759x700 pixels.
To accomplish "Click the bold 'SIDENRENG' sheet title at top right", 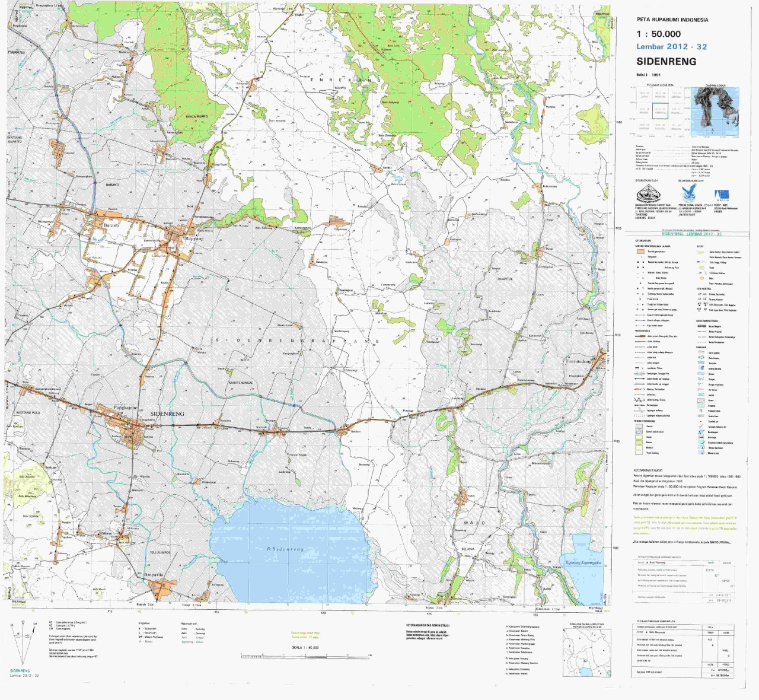I will click(x=666, y=61).
